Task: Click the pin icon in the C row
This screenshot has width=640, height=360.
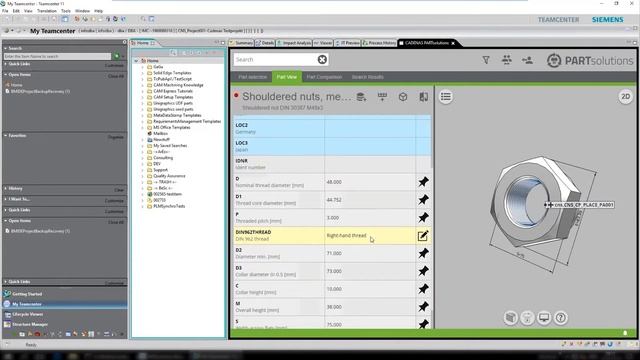Action: [x=423, y=289]
